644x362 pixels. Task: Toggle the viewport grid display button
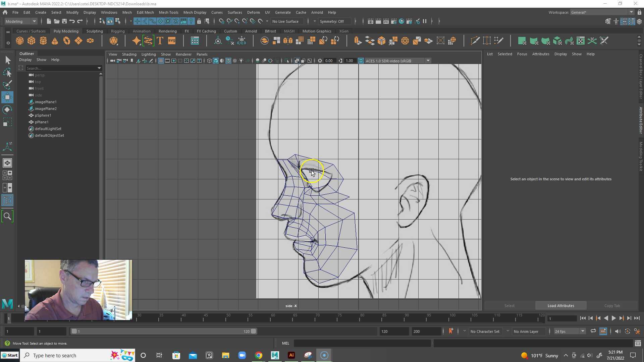point(161,61)
